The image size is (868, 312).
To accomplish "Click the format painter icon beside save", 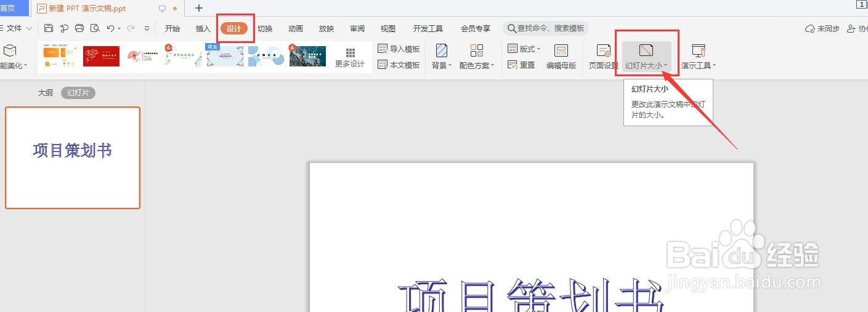I will [x=64, y=28].
